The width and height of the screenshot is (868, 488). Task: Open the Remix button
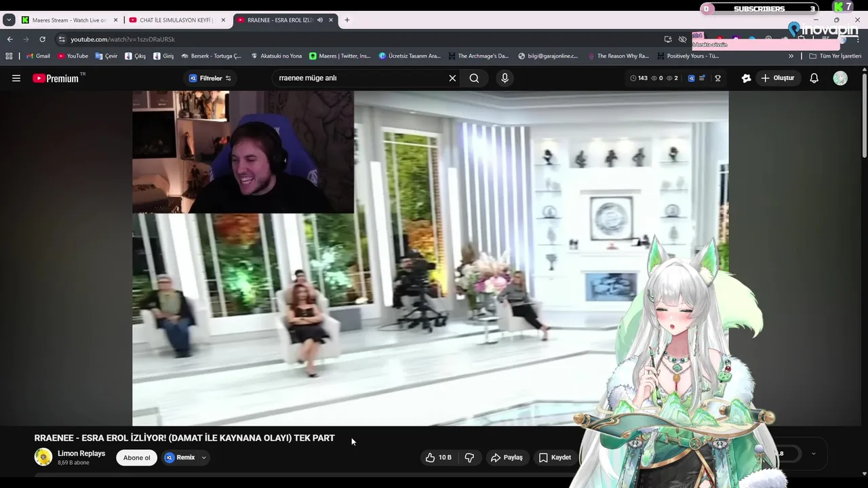pyautogui.click(x=180, y=457)
